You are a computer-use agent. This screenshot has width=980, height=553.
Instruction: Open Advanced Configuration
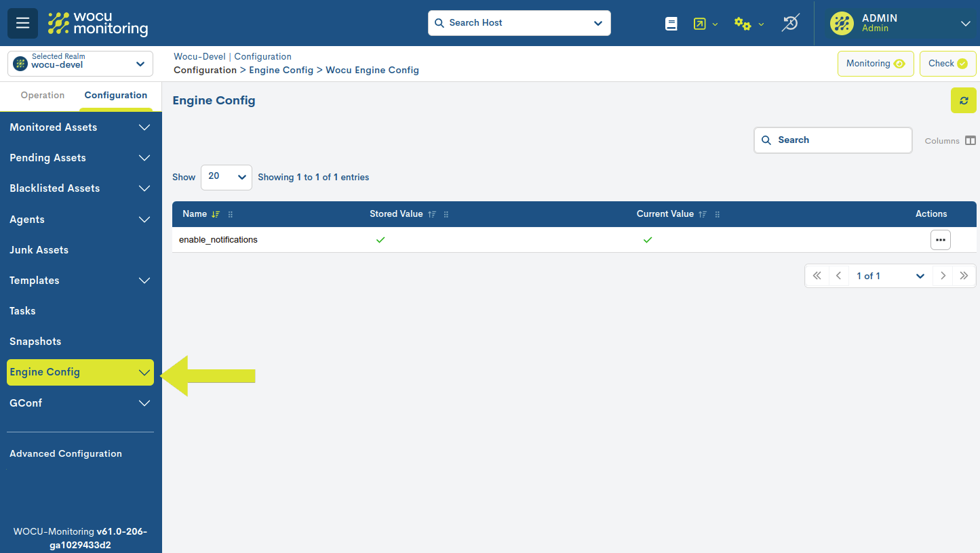tap(66, 454)
